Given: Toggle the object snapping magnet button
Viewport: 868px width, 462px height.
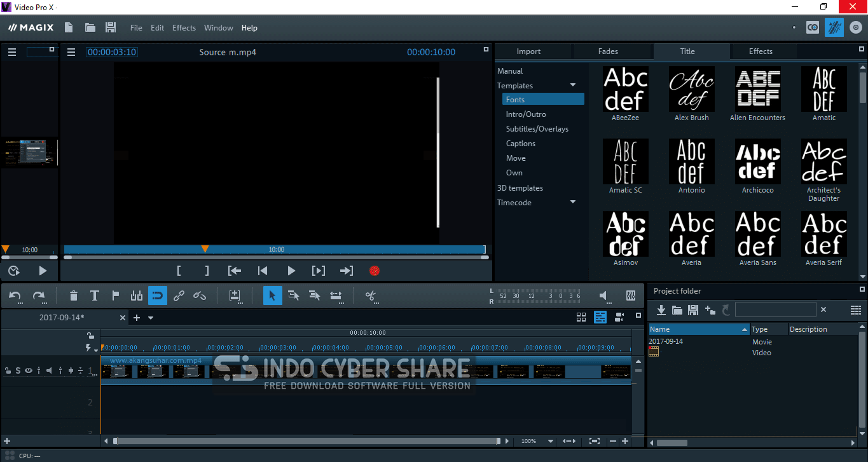Looking at the screenshot, I should coord(158,296).
